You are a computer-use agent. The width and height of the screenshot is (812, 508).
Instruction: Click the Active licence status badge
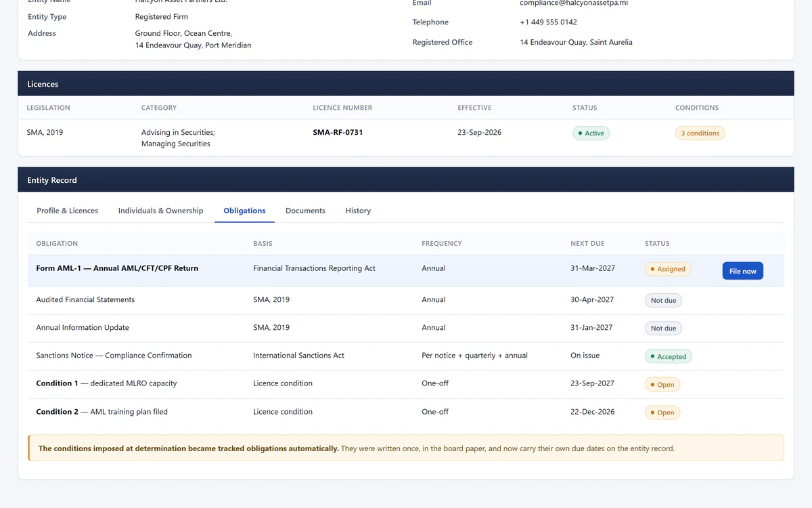[591, 133]
